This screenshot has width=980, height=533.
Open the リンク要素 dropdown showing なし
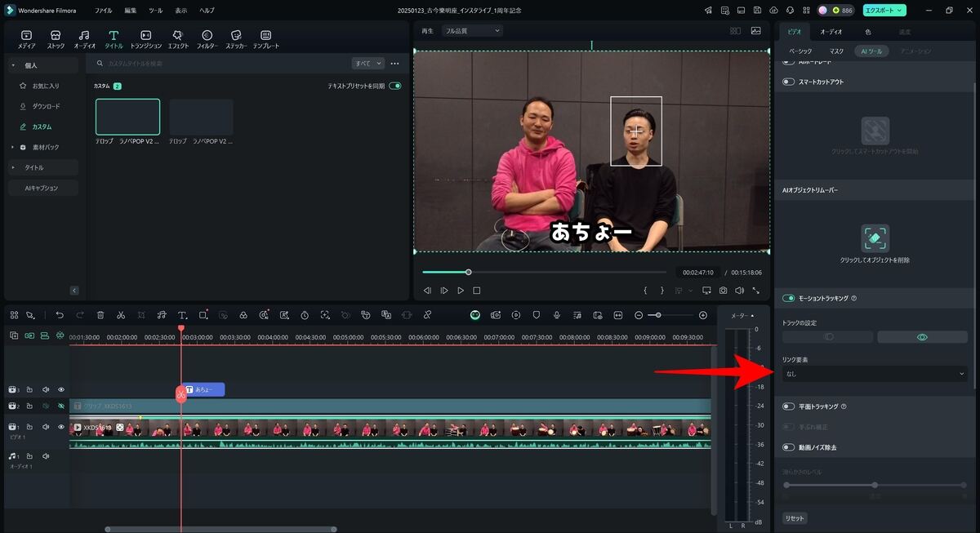[875, 374]
